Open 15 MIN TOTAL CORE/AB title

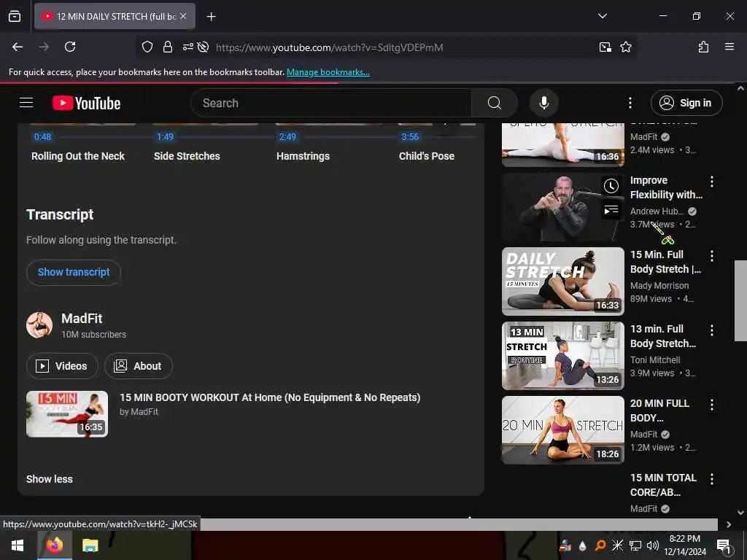(663, 485)
